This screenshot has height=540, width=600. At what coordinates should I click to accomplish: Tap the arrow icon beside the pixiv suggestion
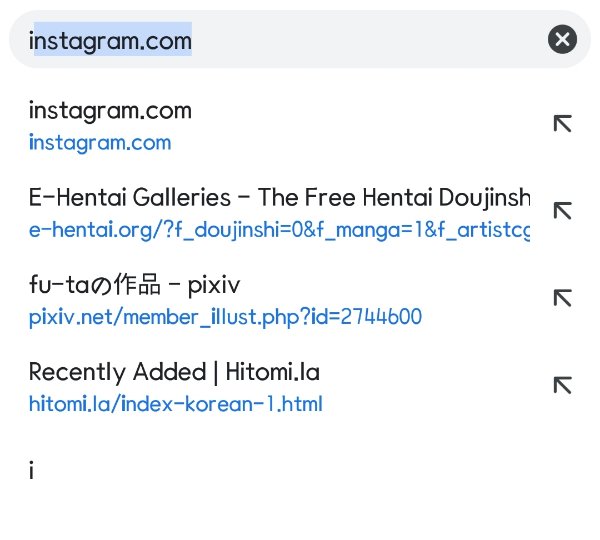(x=562, y=297)
